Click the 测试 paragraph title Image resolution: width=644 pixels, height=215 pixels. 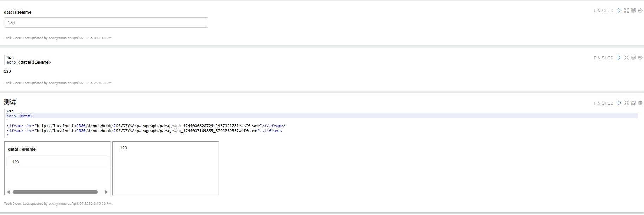10,102
